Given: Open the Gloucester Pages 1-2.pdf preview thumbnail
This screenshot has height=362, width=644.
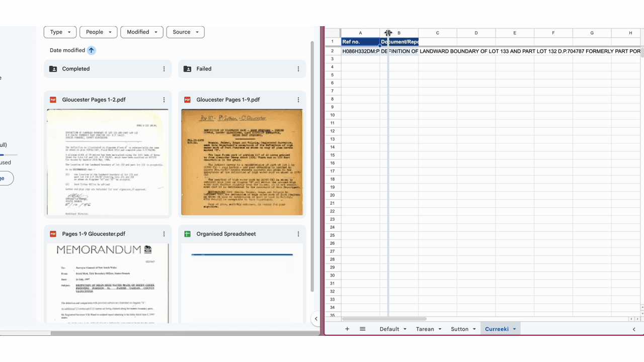Looking at the screenshot, I should (x=108, y=162).
